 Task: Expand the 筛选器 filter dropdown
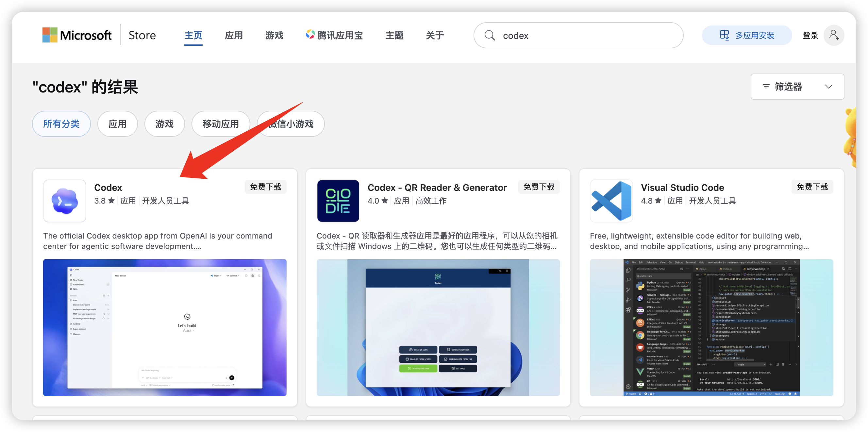797,87
